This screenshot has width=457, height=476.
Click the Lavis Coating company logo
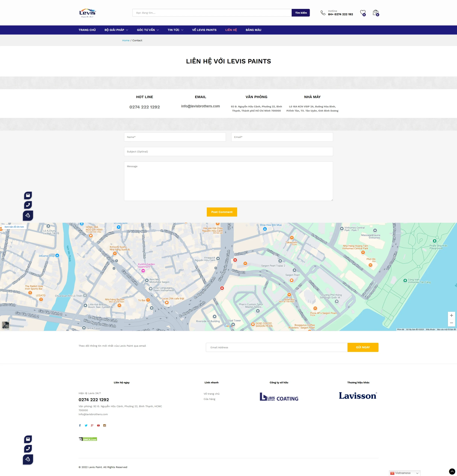(279, 397)
